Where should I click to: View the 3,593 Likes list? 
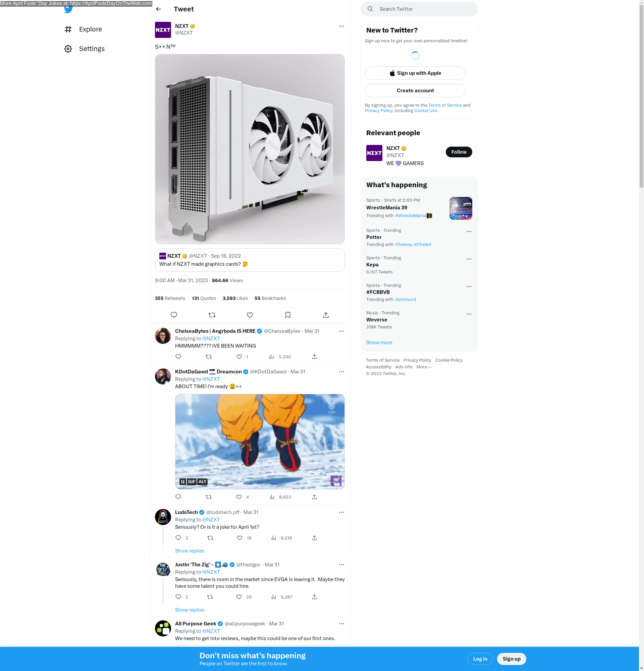pos(235,298)
